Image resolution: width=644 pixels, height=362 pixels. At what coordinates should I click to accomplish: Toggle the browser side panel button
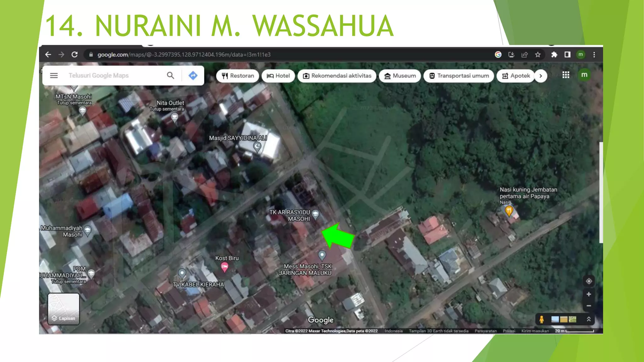(x=567, y=55)
